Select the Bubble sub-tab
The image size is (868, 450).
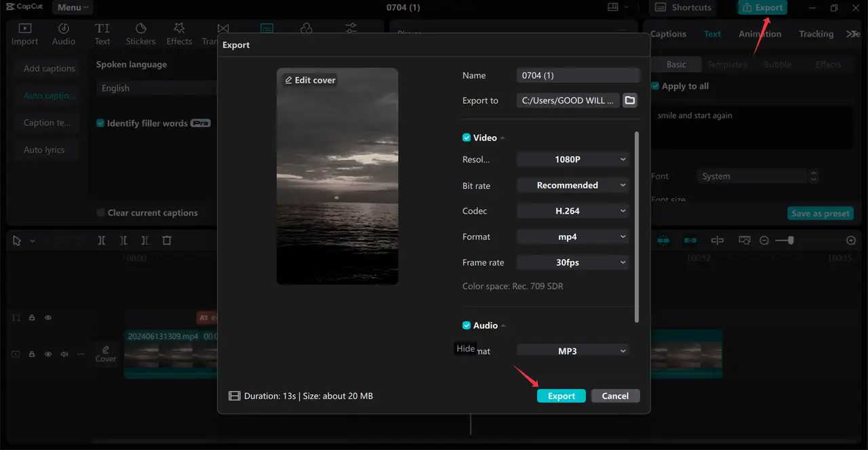point(777,64)
